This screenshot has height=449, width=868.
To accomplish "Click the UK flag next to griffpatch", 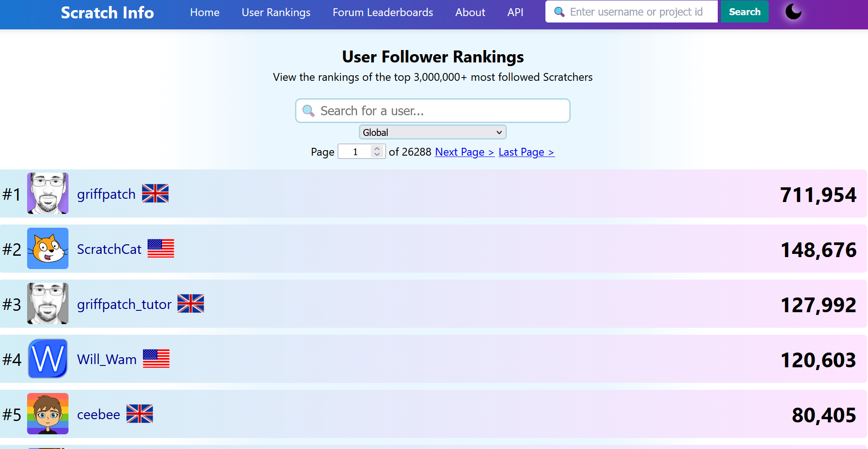I will point(155,193).
